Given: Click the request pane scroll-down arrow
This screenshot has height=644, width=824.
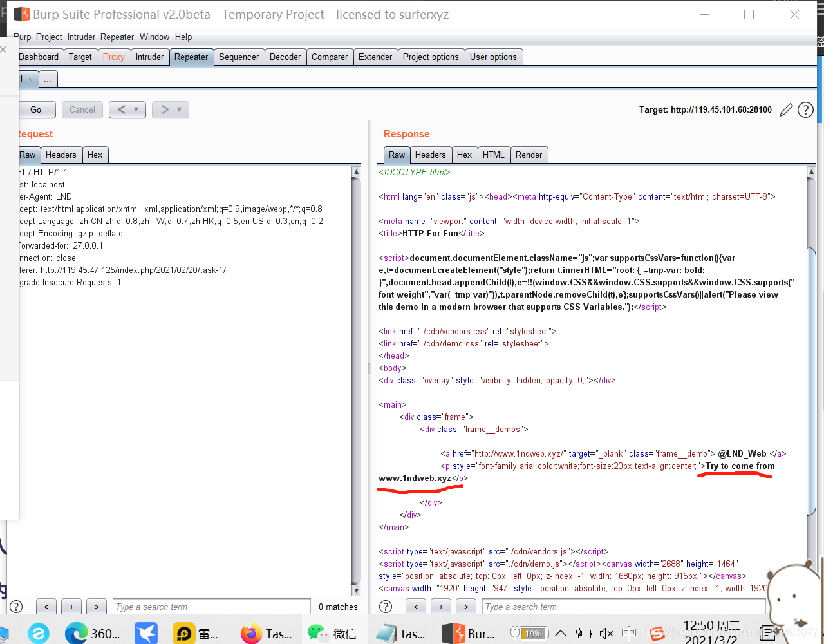Looking at the screenshot, I should tap(356, 591).
